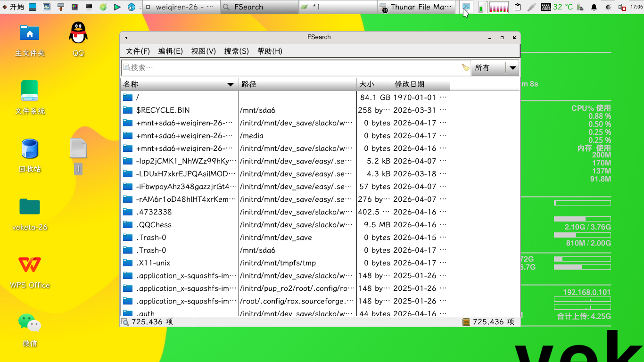Open the 帮助(H) menu
This screenshot has height=362, width=644.
coord(270,51)
